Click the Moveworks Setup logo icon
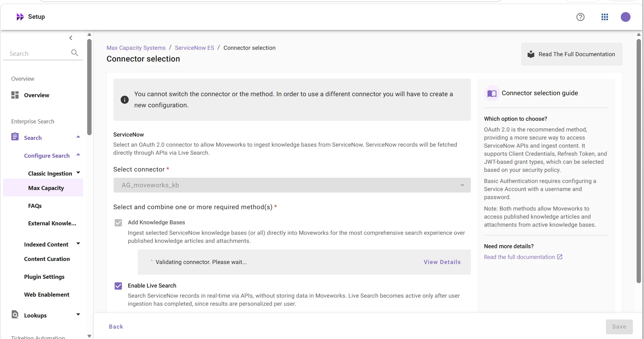Image resolution: width=644 pixels, height=339 pixels. pyautogui.click(x=20, y=17)
